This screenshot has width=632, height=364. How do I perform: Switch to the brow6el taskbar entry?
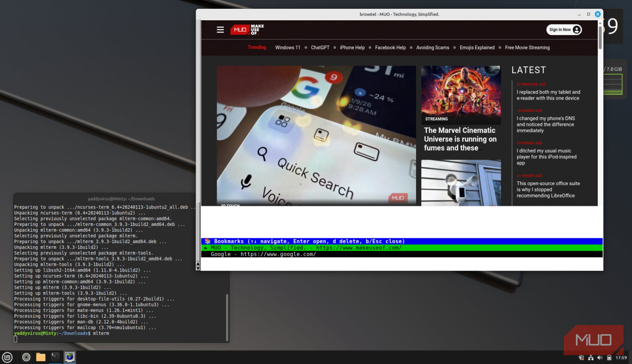70,357
